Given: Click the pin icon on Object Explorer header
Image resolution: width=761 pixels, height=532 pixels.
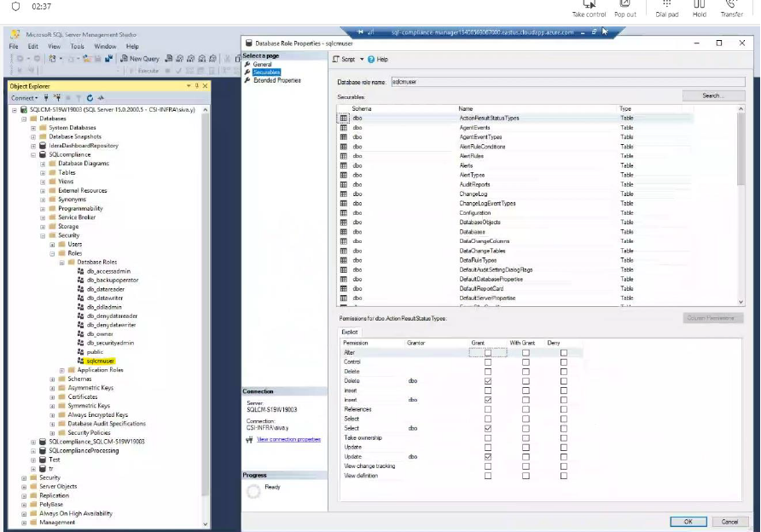Looking at the screenshot, I should (197, 86).
